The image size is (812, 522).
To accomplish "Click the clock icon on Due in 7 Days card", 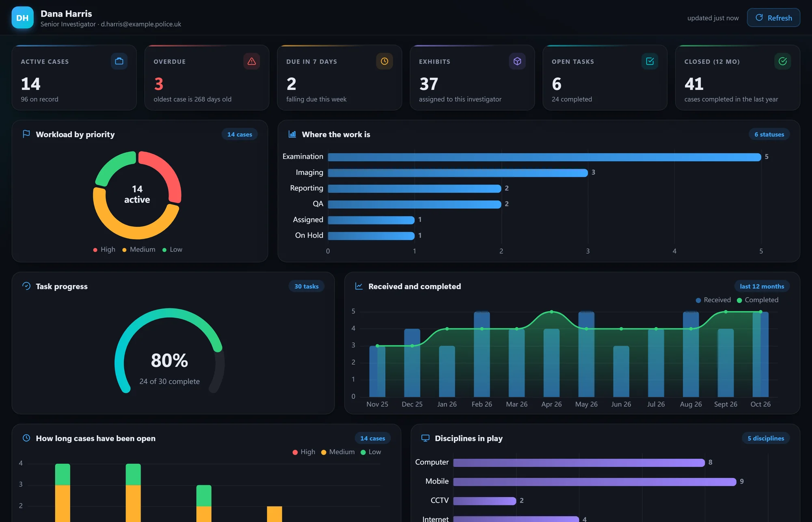I will (384, 61).
